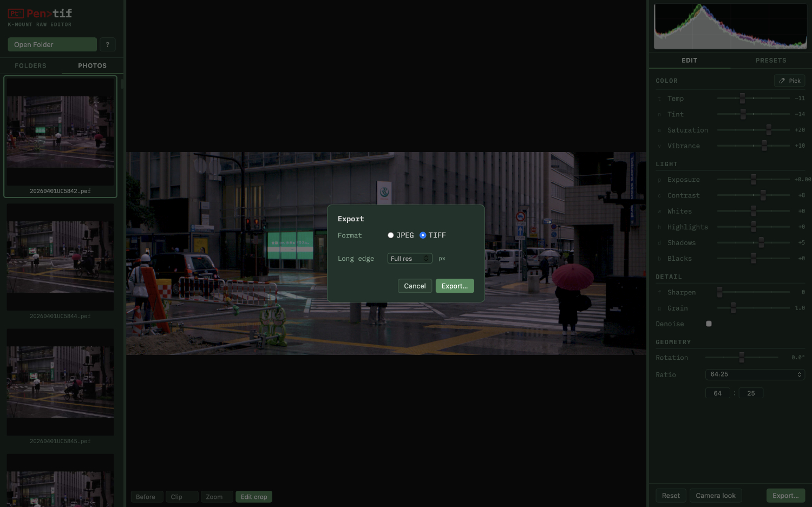
Task: Select JPEG format radio button
Action: click(x=390, y=235)
